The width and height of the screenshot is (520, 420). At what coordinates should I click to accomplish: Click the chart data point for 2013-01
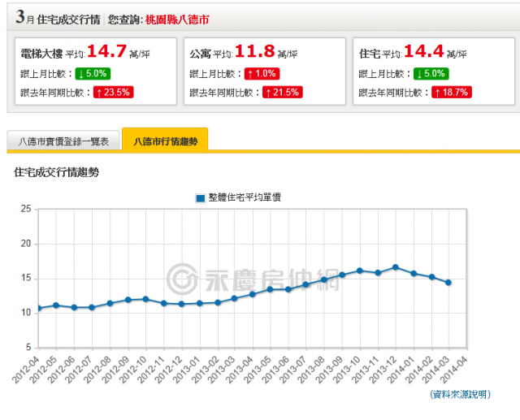[x=199, y=303]
